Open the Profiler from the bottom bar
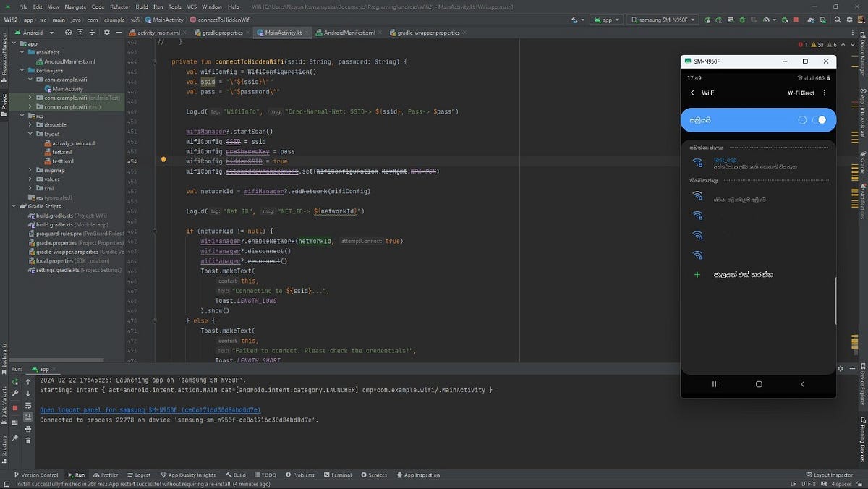This screenshot has width=868, height=489. [107, 475]
